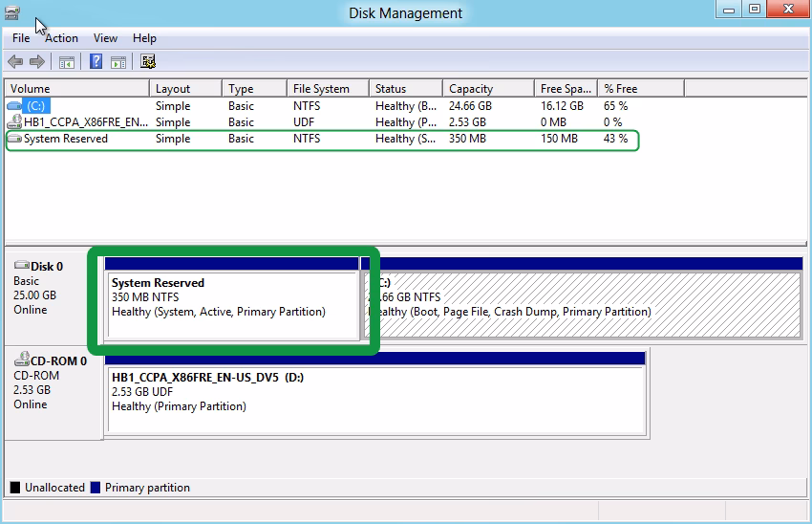Maximize the Disk Management window
The image size is (812, 524).
click(755, 10)
